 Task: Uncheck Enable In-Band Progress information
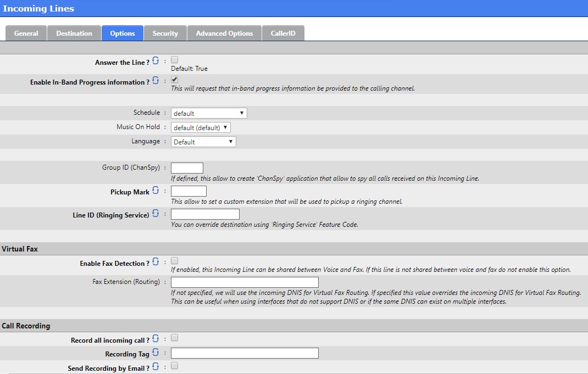[x=175, y=80]
